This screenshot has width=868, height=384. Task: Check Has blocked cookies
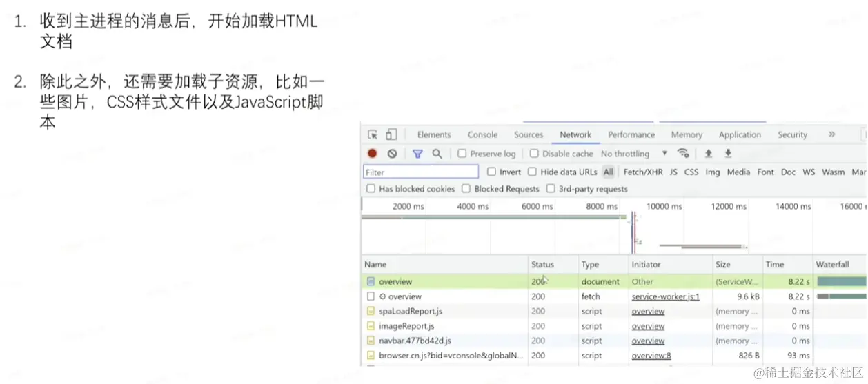[x=371, y=189]
